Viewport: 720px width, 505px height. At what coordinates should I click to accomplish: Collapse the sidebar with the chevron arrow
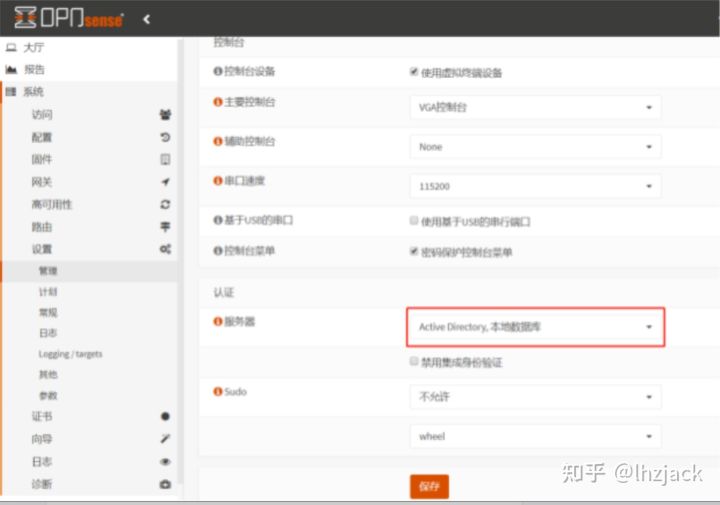146,19
